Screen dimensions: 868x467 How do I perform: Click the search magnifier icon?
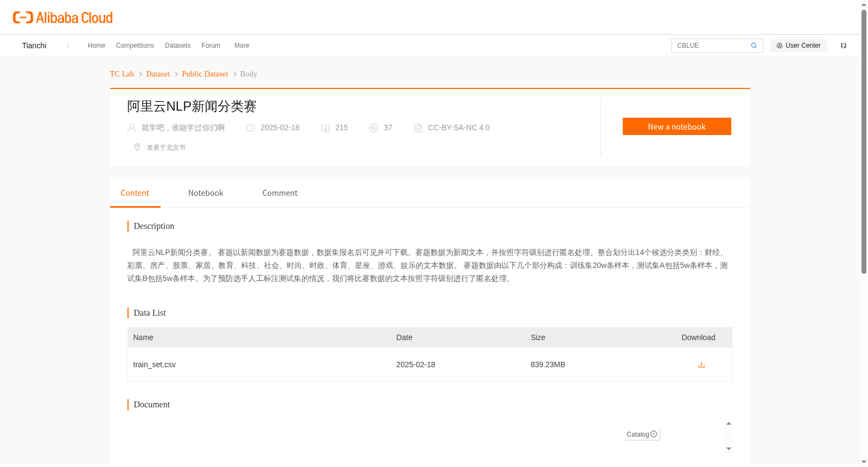coord(754,46)
